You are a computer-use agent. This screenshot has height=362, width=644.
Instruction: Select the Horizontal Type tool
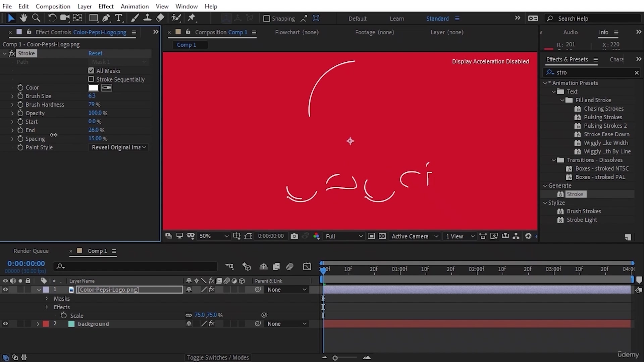click(x=119, y=18)
